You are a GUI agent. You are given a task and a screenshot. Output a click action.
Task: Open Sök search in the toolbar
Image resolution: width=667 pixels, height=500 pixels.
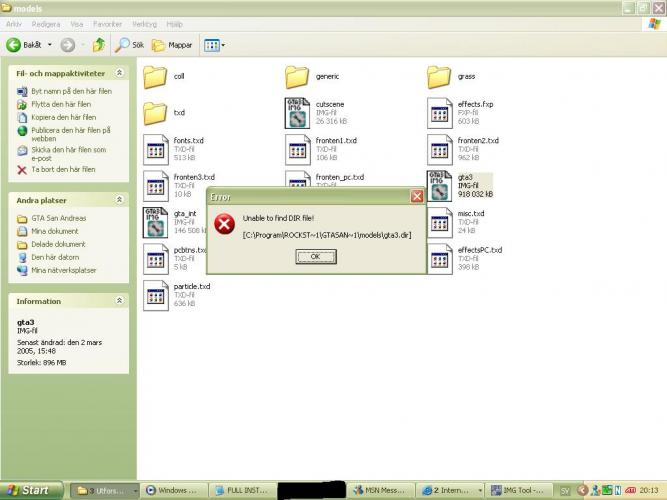pos(129,45)
